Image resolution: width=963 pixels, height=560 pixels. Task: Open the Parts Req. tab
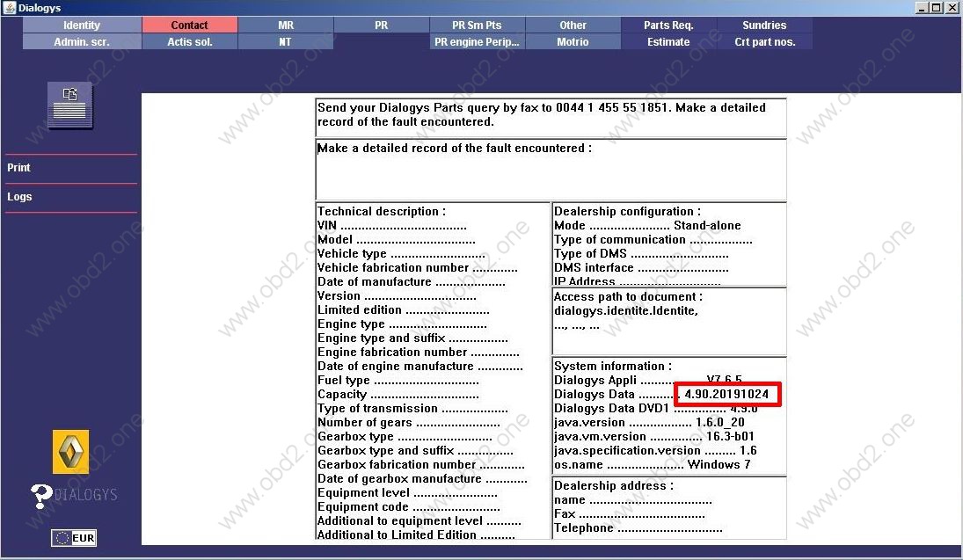coord(668,25)
